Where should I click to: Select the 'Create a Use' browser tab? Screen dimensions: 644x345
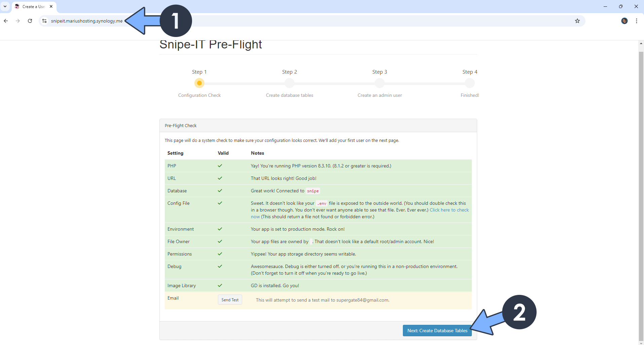coord(34,6)
